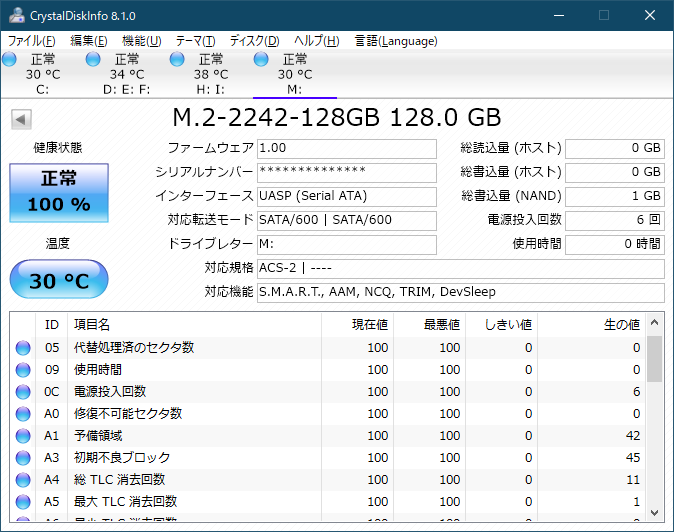The height and width of the screenshot is (532, 674).
Task: Click the disk title M.2-2242-128GB 128.0 GB
Action: click(x=337, y=117)
